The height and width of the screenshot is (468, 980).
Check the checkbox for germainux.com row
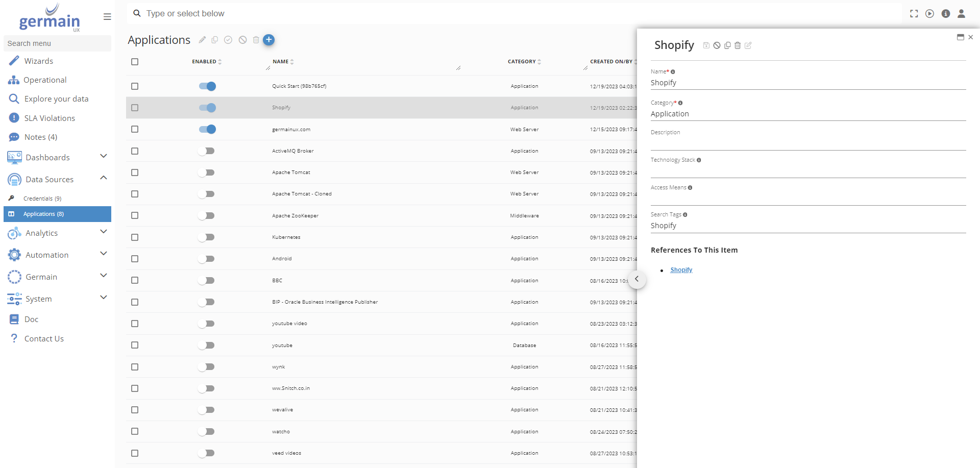[135, 130]
